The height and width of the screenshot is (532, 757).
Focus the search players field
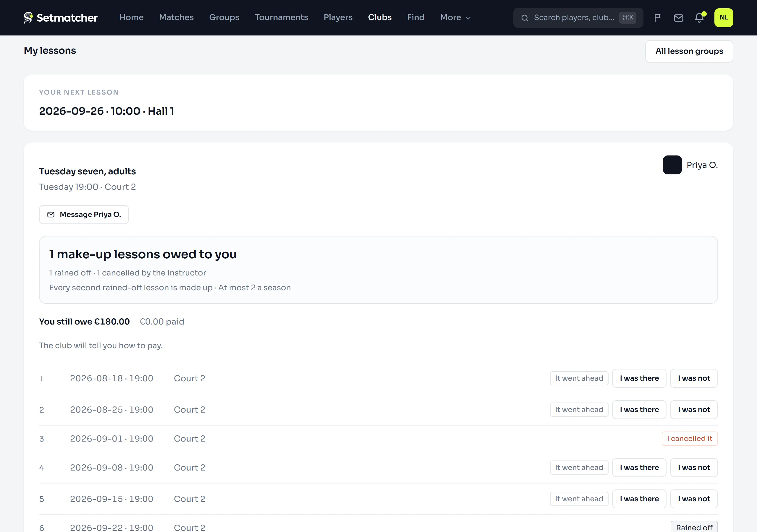point(578,18)
